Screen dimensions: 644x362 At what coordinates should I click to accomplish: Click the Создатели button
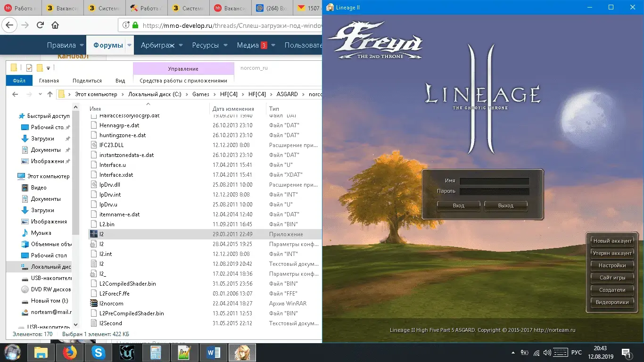click(x=612, y=290)
